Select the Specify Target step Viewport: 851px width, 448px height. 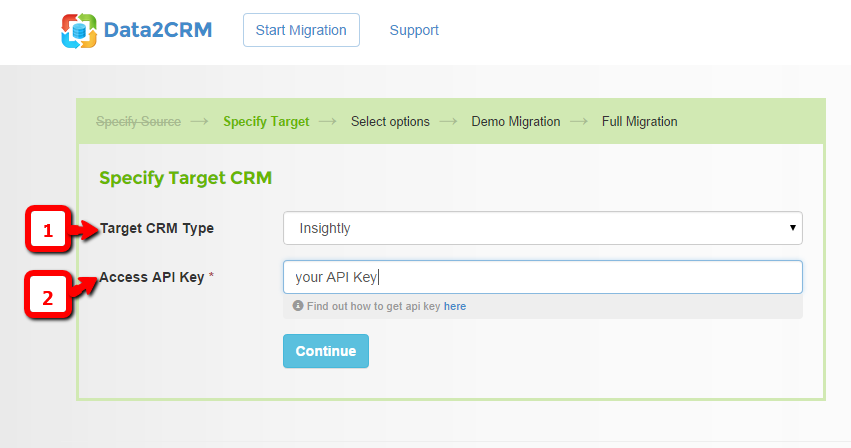[266, 122]
